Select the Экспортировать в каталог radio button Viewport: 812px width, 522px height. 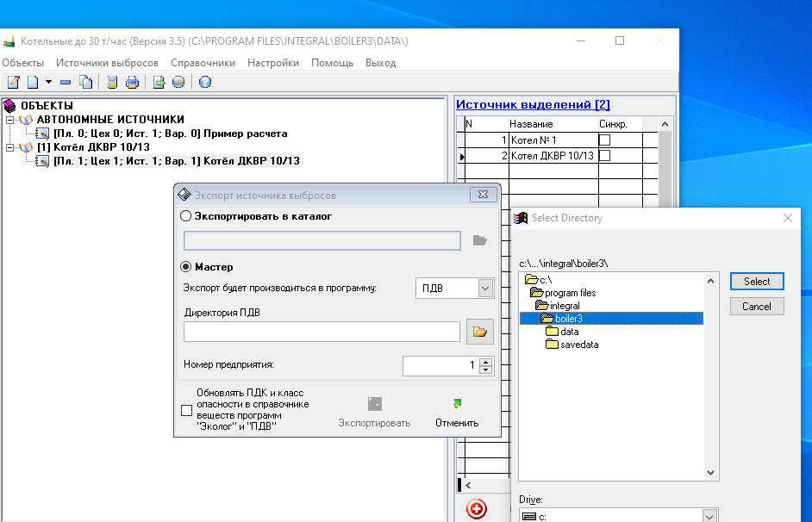pos(186,217)
